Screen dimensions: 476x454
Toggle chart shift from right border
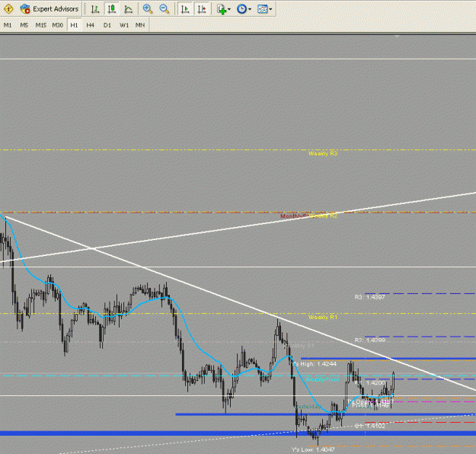202,9
